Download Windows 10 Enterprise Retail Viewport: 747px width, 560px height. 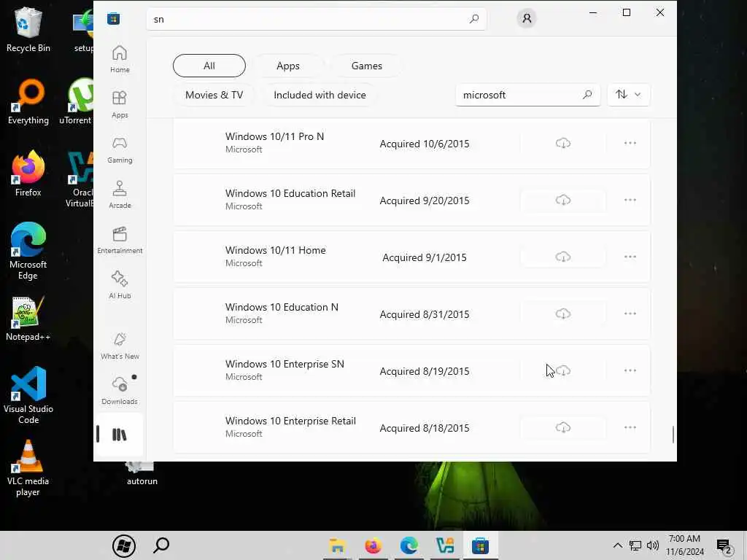563,427
